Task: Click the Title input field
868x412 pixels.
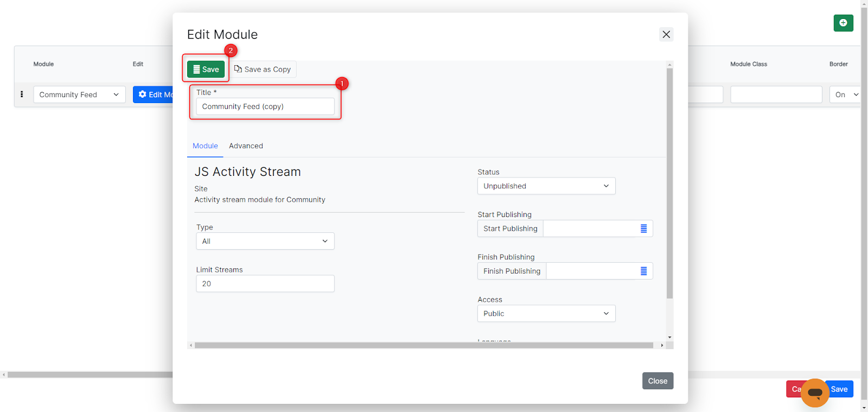Action: (265, 106)
